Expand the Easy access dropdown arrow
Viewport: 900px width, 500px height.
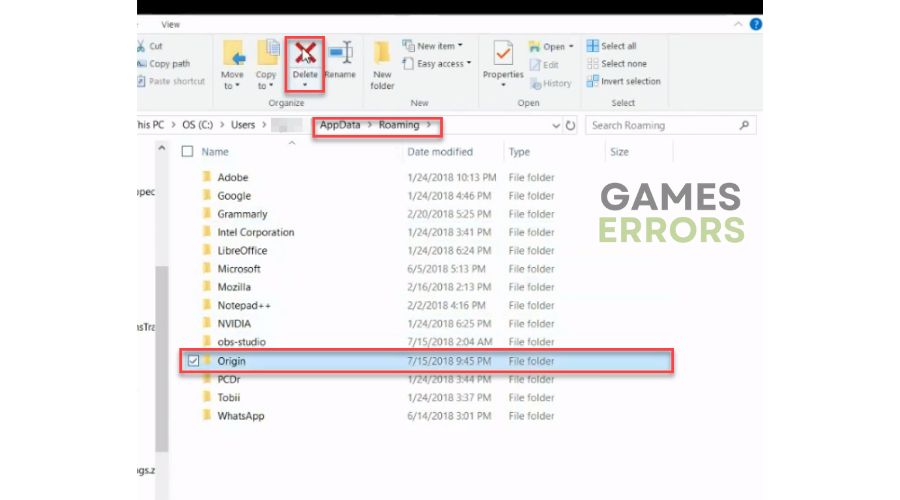469,63
